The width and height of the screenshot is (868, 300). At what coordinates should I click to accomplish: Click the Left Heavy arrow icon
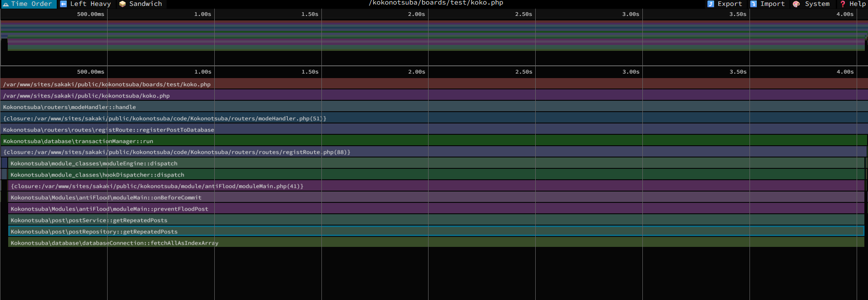pyautogui.click(x=64, y=4)
